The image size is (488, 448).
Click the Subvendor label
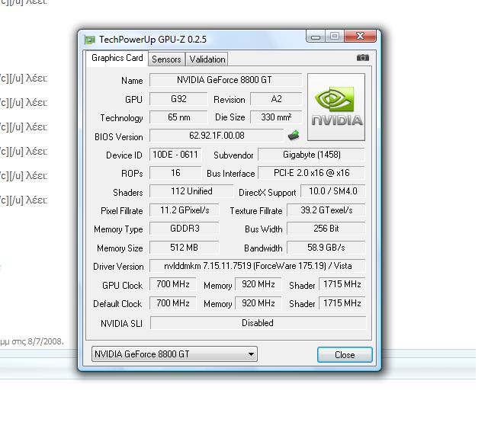[233, 155]
